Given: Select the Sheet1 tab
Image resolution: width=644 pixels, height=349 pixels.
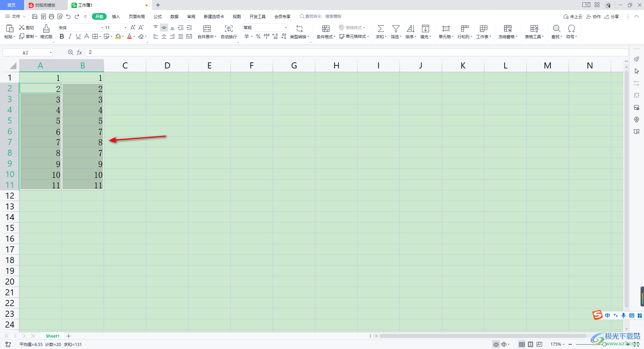Looking at the screenshot, I should tap(52, 336).
